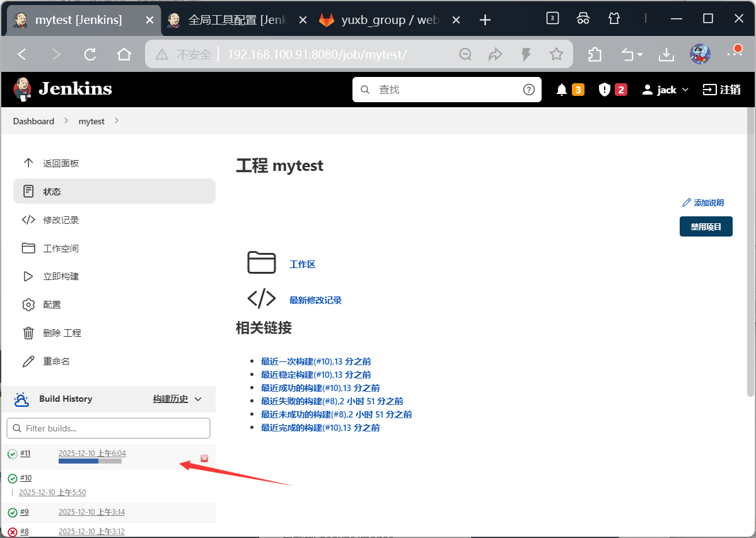Viewport: 756px width, 538px height.
Task: Open 最近完成的构建(#10) link
Action: tap(320, 428)
